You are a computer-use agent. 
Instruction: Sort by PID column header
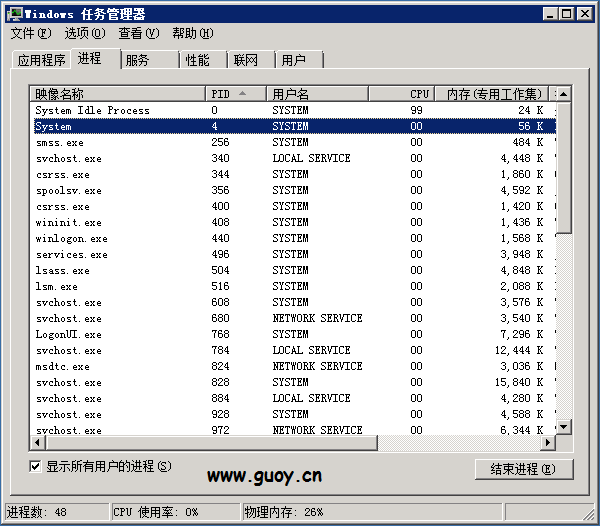coord(236,94)
